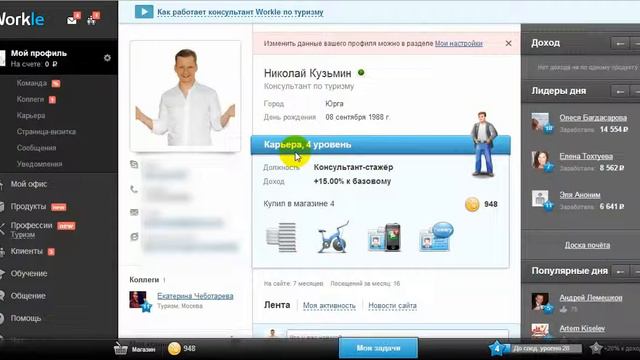Click level 5 star icon in bottom bar
This screenshot has height=360, width=640.
coord(596,349)
